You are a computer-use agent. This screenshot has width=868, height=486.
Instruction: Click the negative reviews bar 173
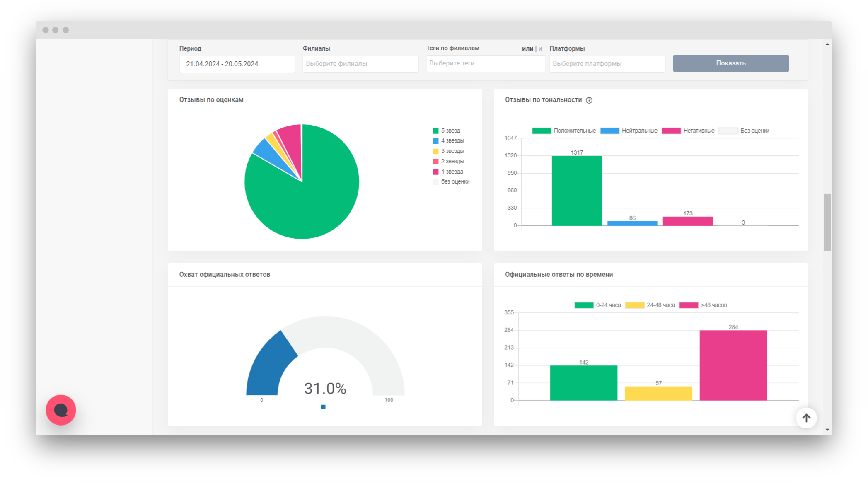coord(688,221)
